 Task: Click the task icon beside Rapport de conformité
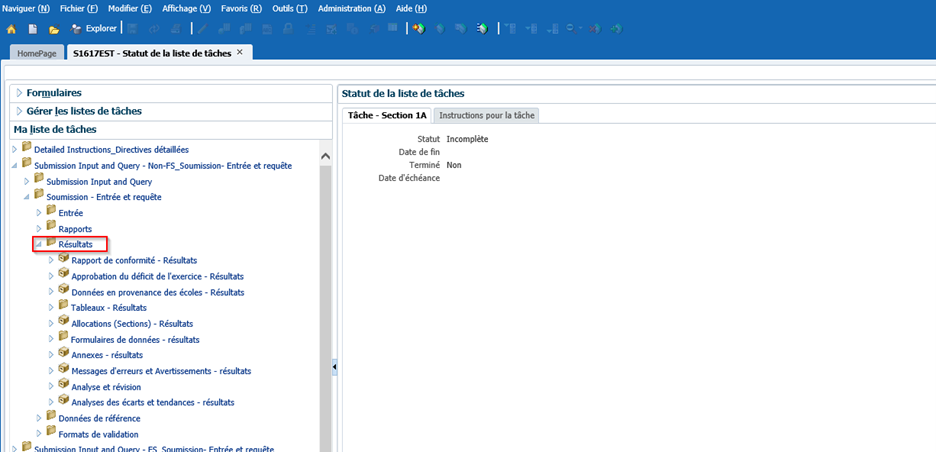click(63, 260)
